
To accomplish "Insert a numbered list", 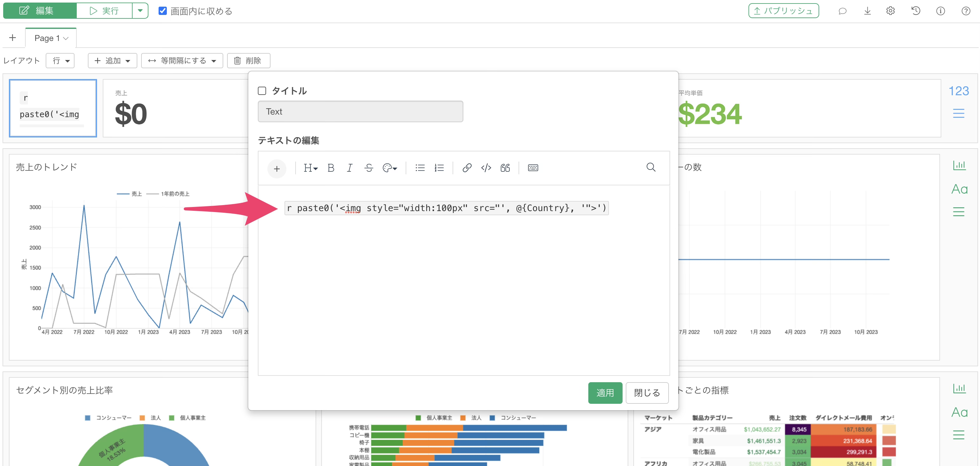I will click(x=439, y=168).
